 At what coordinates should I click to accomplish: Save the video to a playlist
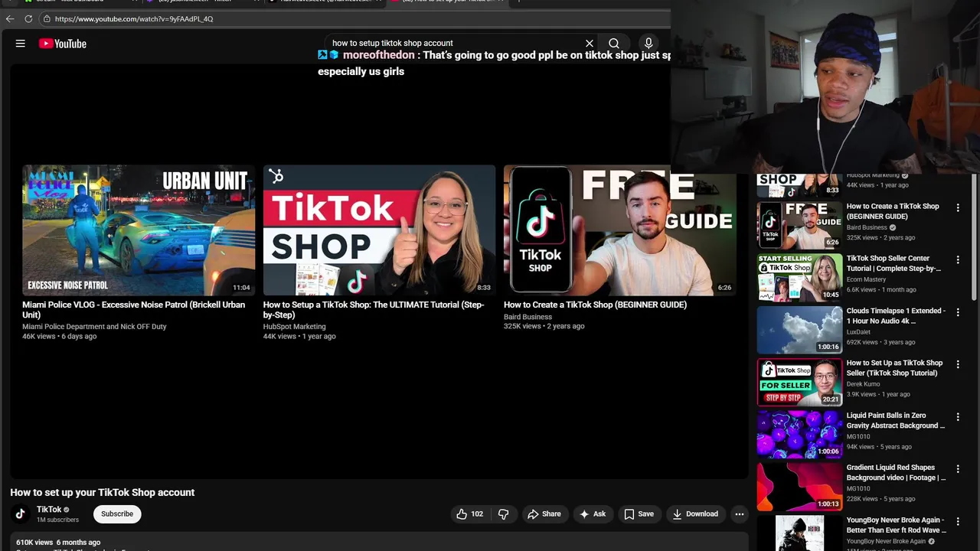[639, 514]
